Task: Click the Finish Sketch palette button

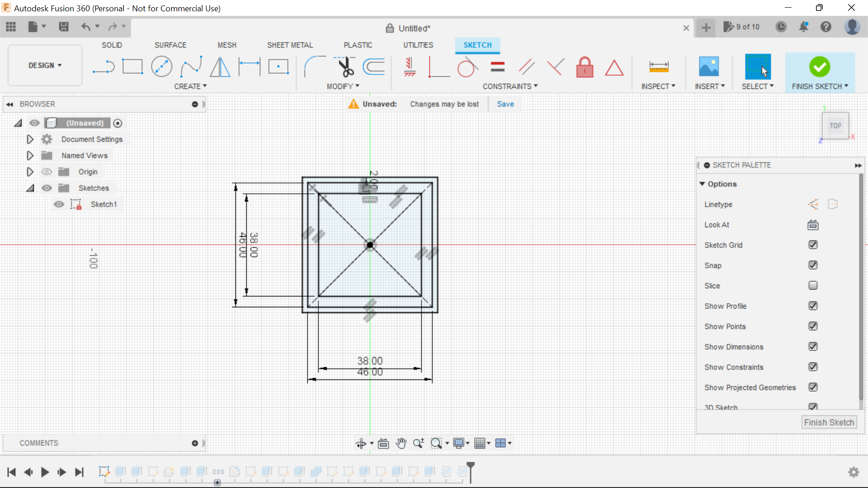Action: tap(829, 422)
